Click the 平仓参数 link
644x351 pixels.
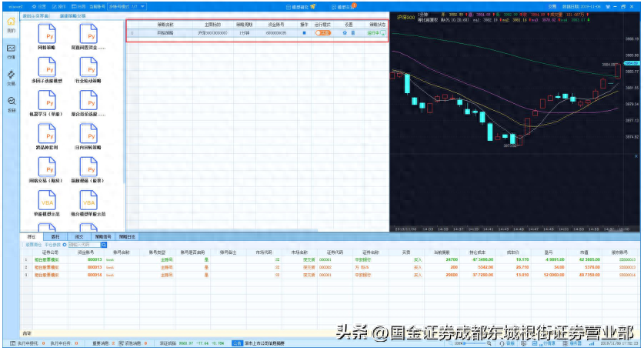click(x=52, y=245)
